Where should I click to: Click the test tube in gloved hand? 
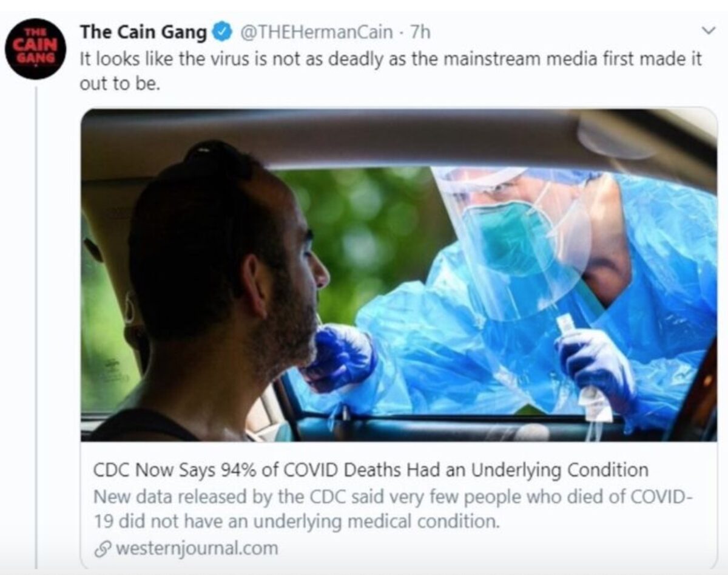[567, 326]
